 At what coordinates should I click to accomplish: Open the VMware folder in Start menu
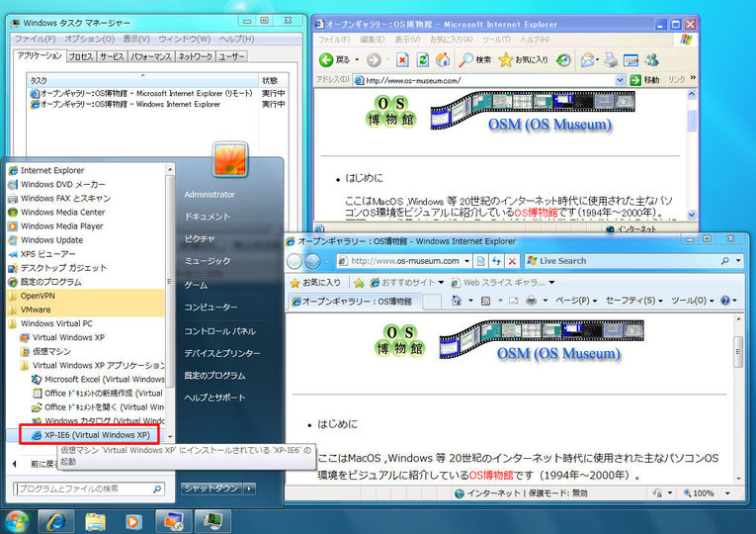86,310
